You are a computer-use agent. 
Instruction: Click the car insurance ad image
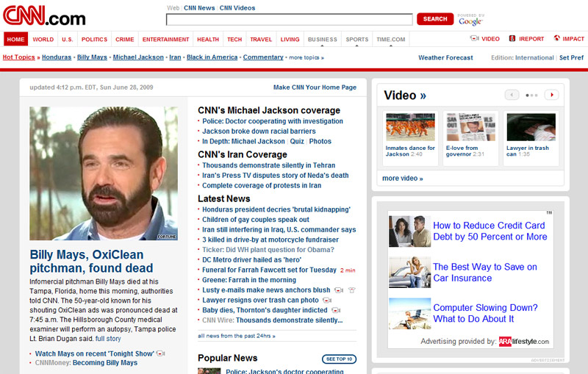410,272
